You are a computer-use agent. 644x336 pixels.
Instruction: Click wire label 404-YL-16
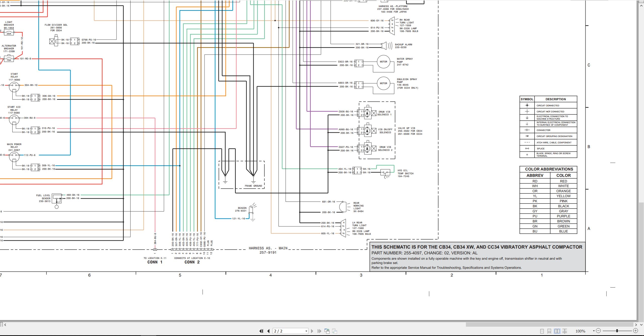point(345,169)
